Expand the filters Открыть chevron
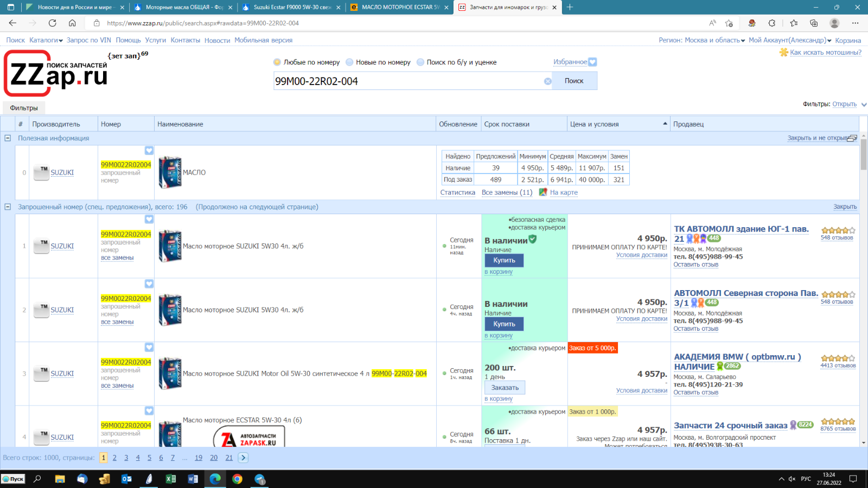This screenshot has height=488, width=868. [x=864, y=105]
